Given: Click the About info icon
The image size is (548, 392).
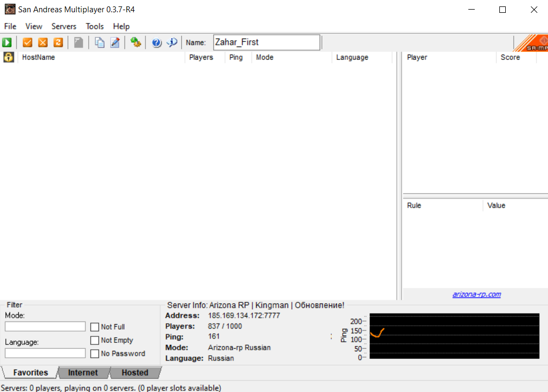Looking at the screenshot, I should click(172, 43).
